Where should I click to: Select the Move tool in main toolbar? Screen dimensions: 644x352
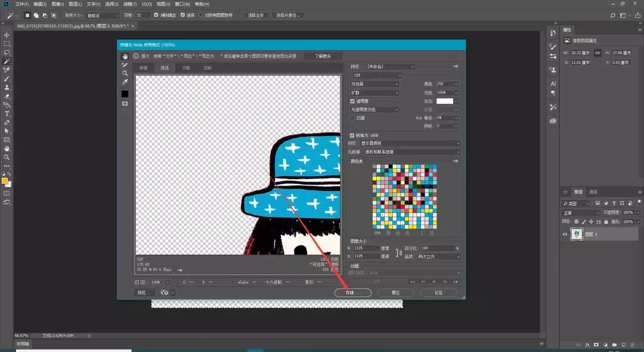pyautogui.click(x=7, y=35)
